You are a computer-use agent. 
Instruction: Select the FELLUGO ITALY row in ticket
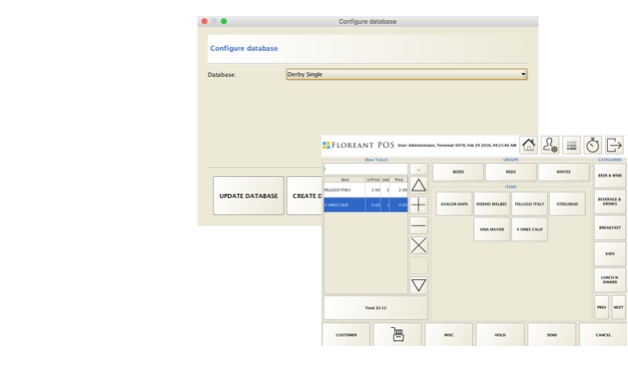click(365, 190)
